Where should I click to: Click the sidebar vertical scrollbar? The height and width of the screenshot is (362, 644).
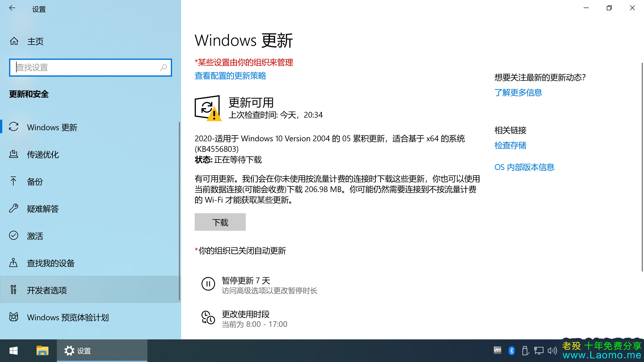[x=179, y=211]
